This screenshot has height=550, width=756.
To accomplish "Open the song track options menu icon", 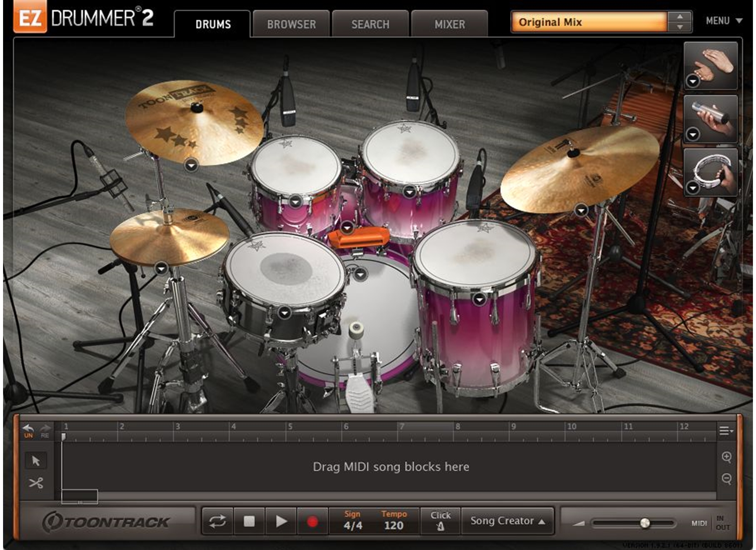I will point(726,431).
